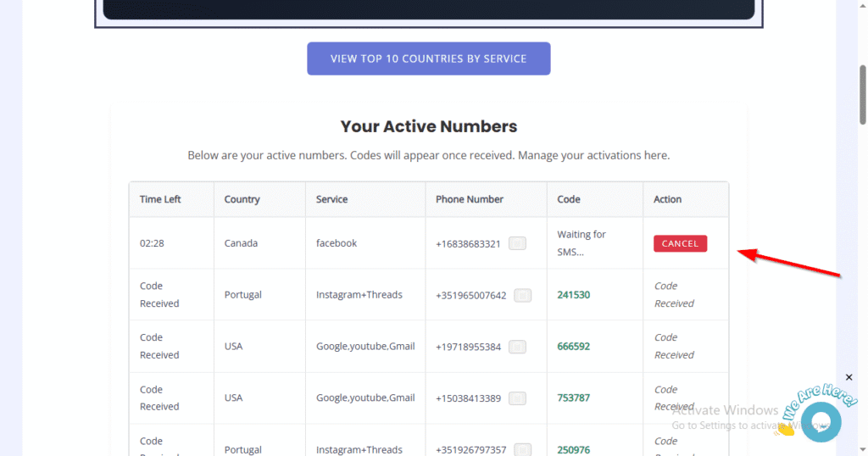Select the received code 666592

click(573, 347)
